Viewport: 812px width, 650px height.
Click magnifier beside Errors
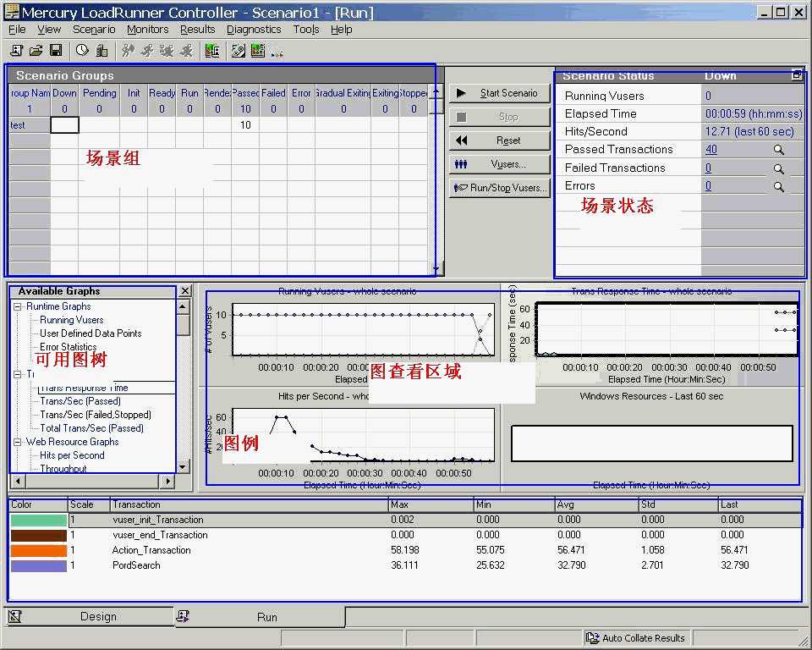pos(778,186)
